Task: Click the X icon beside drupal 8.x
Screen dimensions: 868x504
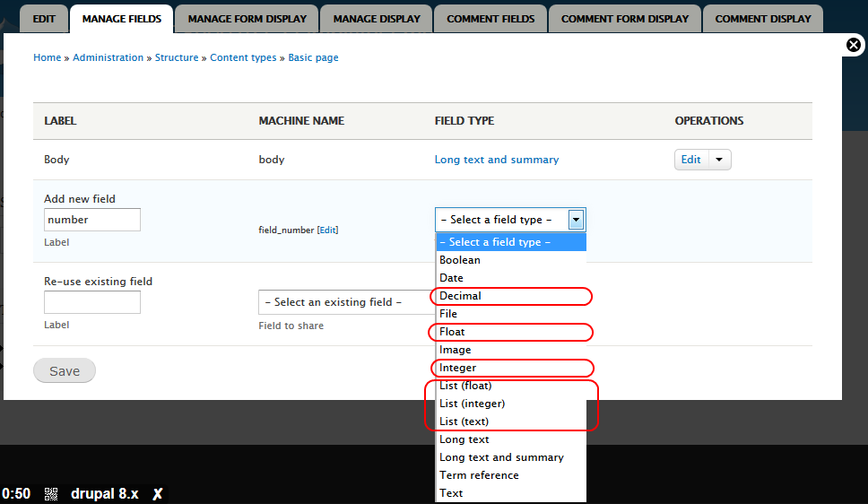Action: tap(157, 494)
